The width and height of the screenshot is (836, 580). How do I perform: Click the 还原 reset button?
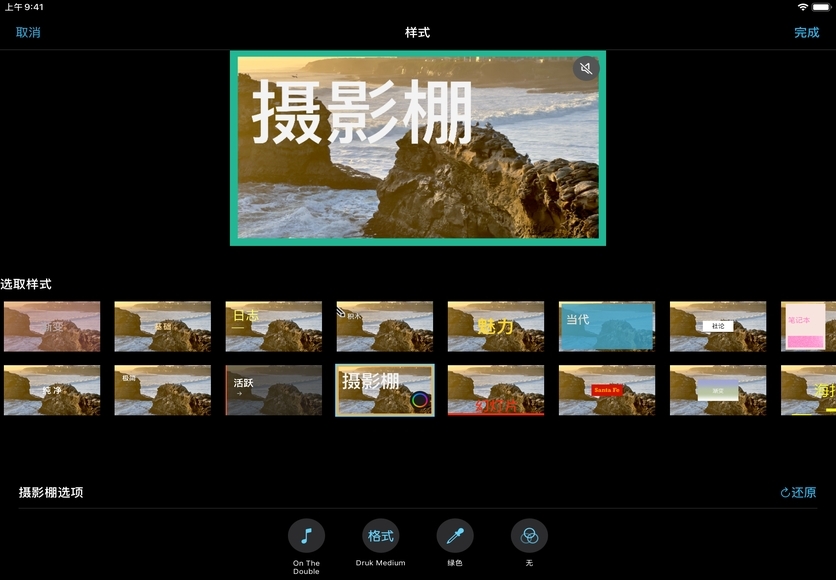coord(798,493)
